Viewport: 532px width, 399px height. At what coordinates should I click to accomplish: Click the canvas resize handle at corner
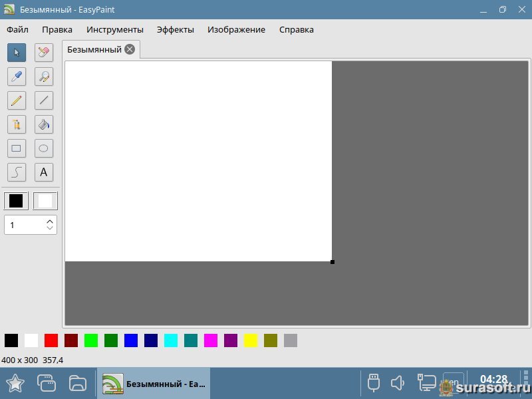(332, 262)
